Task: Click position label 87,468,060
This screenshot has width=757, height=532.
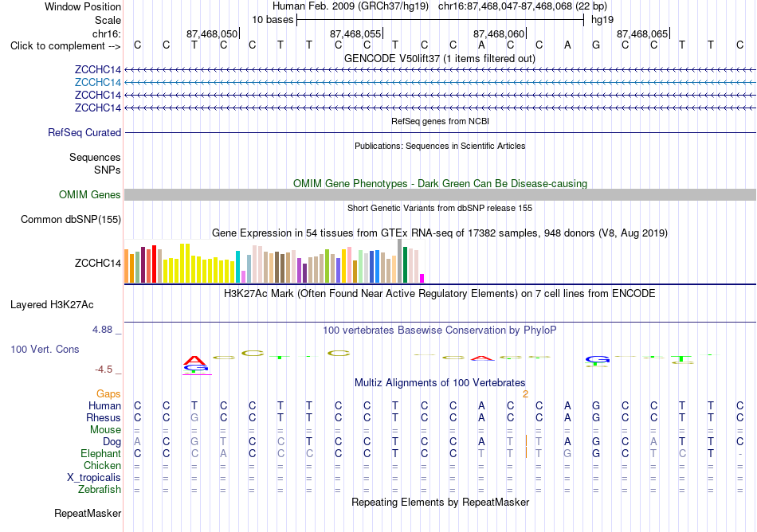Action: coord(499,34)
